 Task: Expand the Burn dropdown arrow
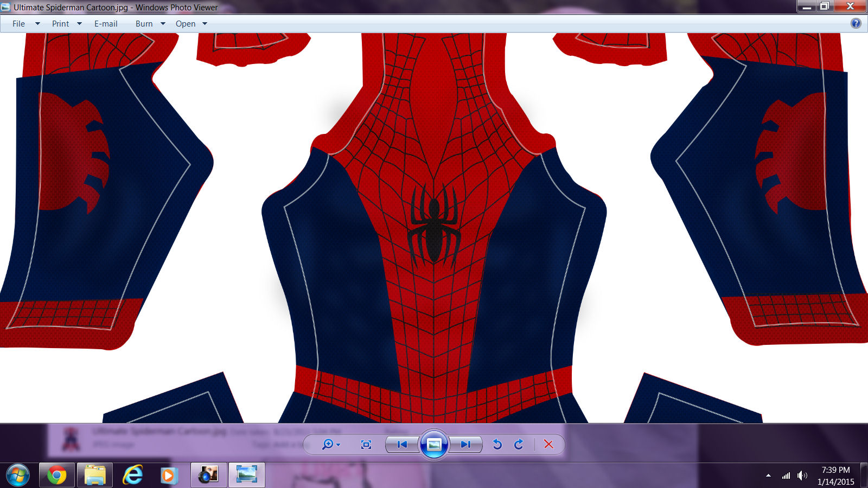(x=163, y=24)
